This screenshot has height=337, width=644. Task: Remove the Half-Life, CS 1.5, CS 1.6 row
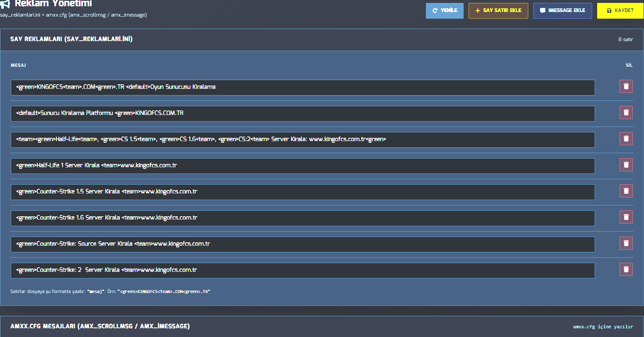pyautogui.click(x=626, y=139)
